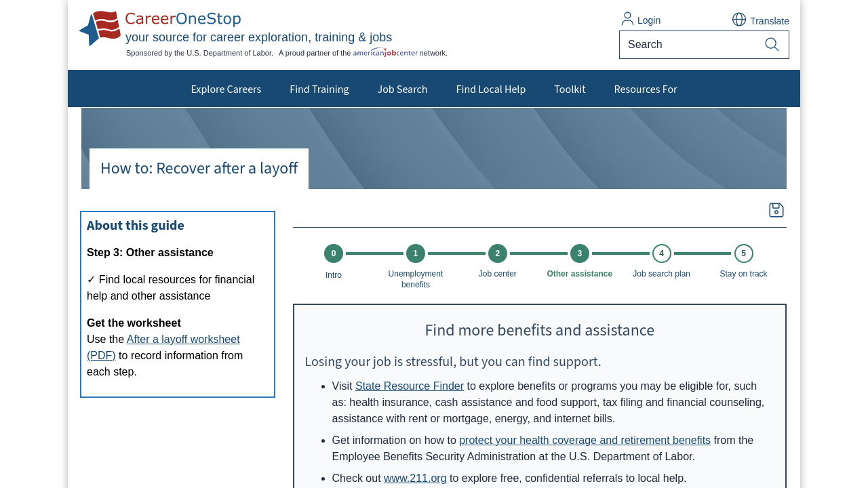The width and height of the screenshot is (868, 488).
Task: Click the Translate globe icon
Action: tap(739, 20)
